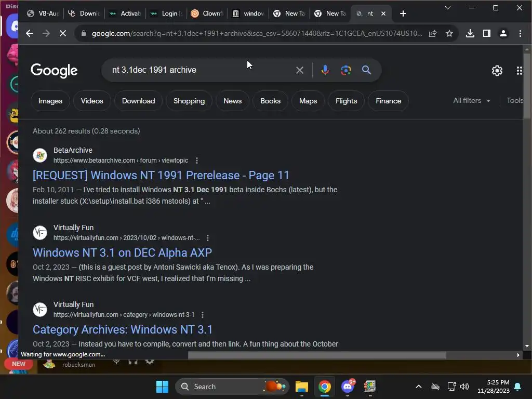The image size is (532, 399).
Task: Close the active 'nt' tab
Action: (383, 14)
